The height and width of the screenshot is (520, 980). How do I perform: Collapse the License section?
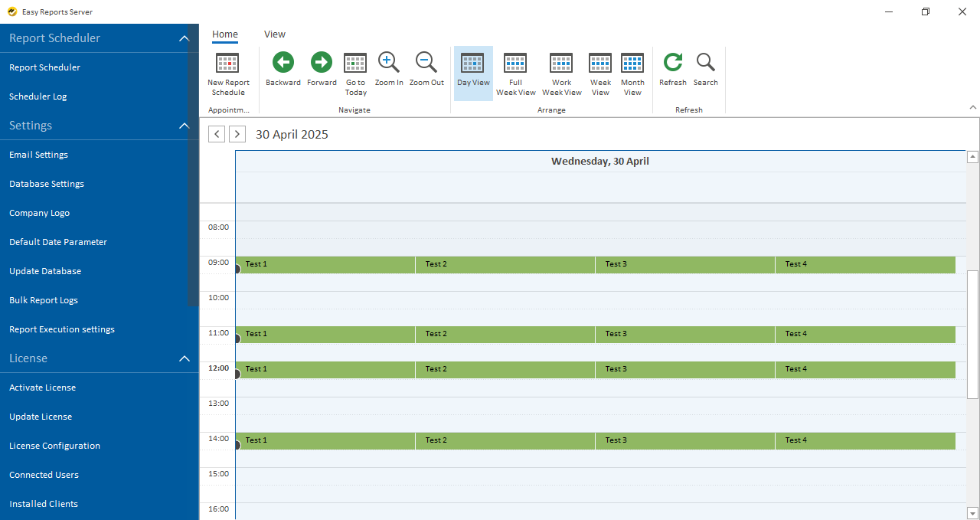point(184,358)
